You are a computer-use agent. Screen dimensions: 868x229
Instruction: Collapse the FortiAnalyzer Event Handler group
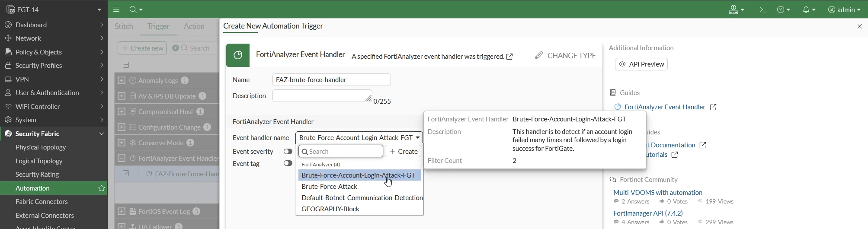tap(122, 158)
